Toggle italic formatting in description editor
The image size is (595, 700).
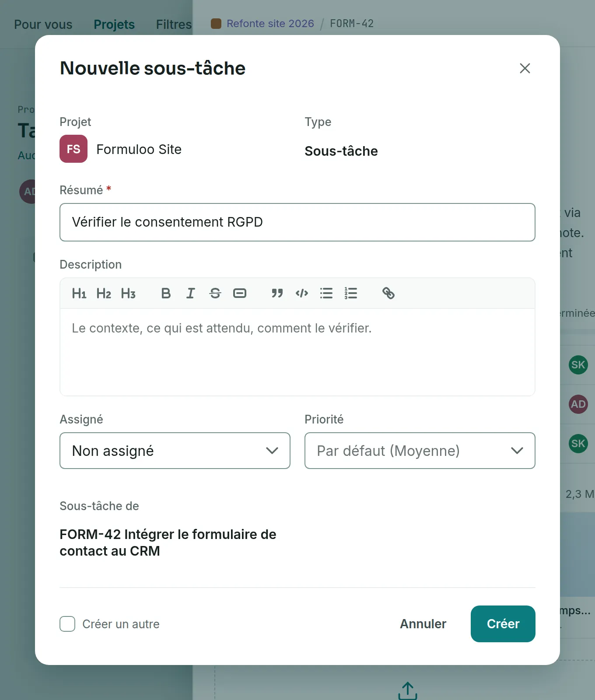tap(190, 293)
